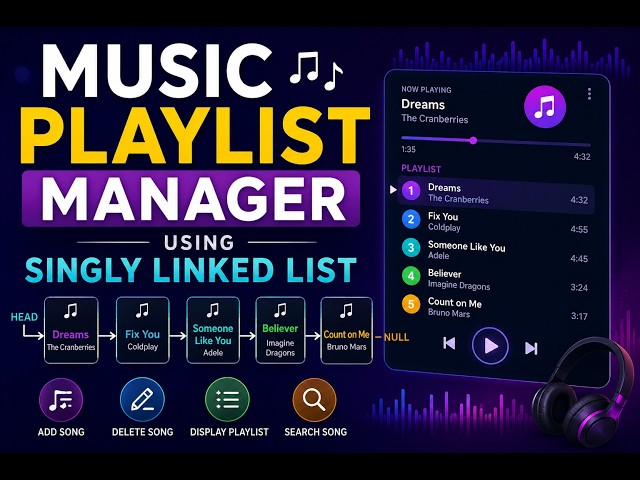The width and height of the screenshot is (640, 480).
Task: Click the Coldplay artist in playlist
Action: pos(444,227)
